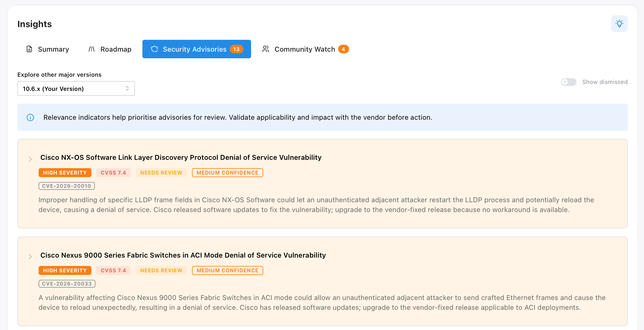Open the Roadmap tab

(x=116, y=49)
